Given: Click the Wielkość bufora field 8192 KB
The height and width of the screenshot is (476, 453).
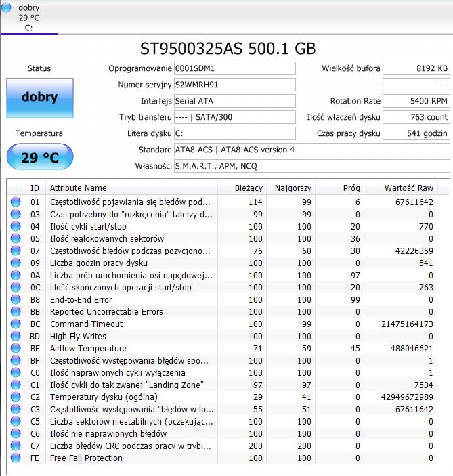Looking at the screenshot, I should tap(416, 68).
